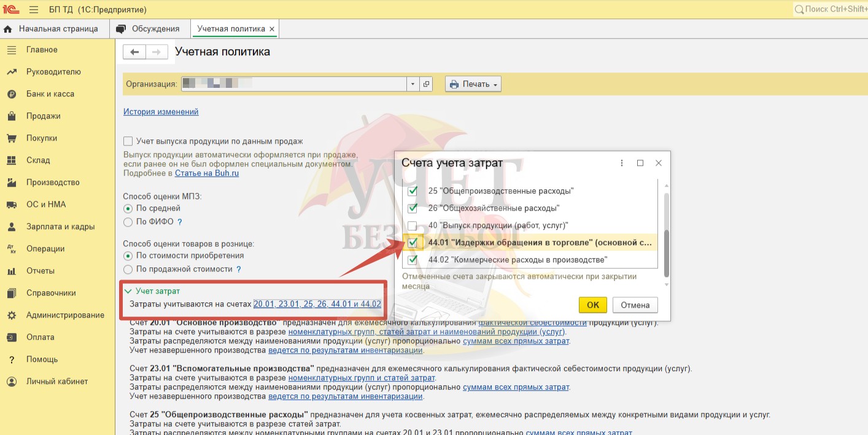Click the cost accounts link 20.01, 23.01...

point(317,304)
